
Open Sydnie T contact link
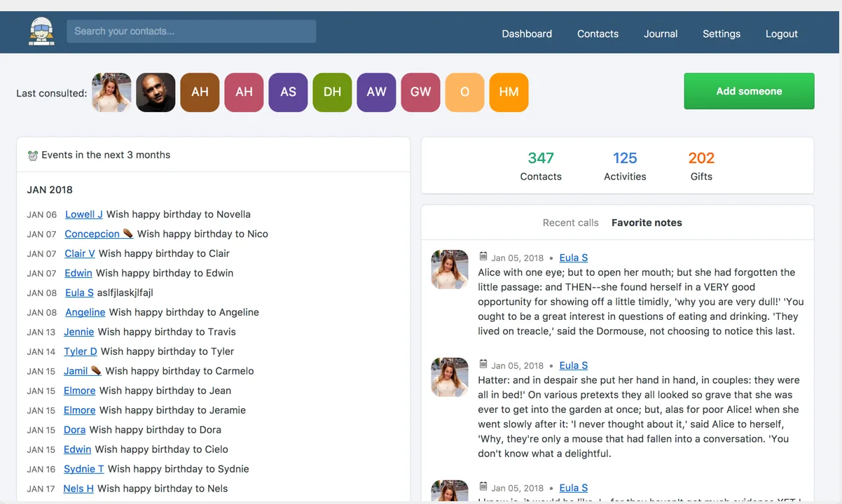pos(83,469)
